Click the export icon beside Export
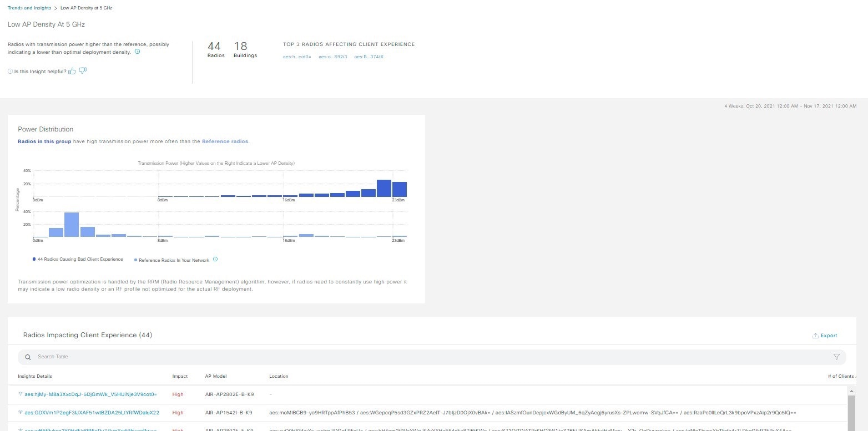The image size is (868, 431). (x=815, y=336)
